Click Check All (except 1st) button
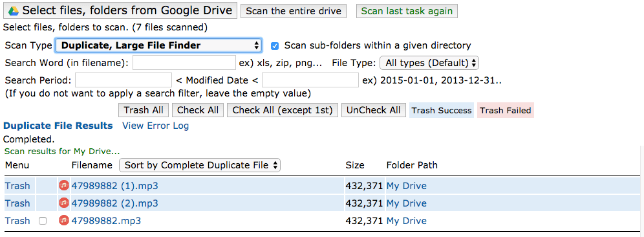The height and width of the screenshot is (237, 644). (282, 110)
